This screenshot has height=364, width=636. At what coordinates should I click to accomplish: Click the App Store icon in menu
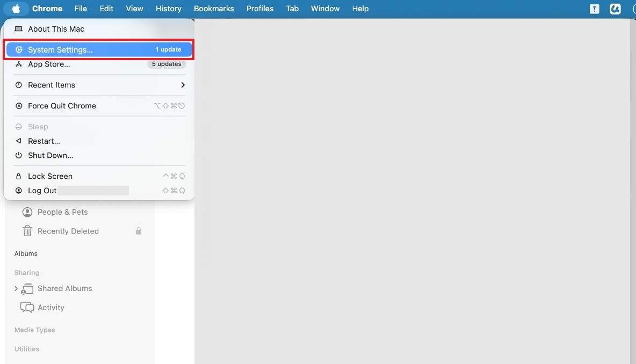tap(19, 64)
